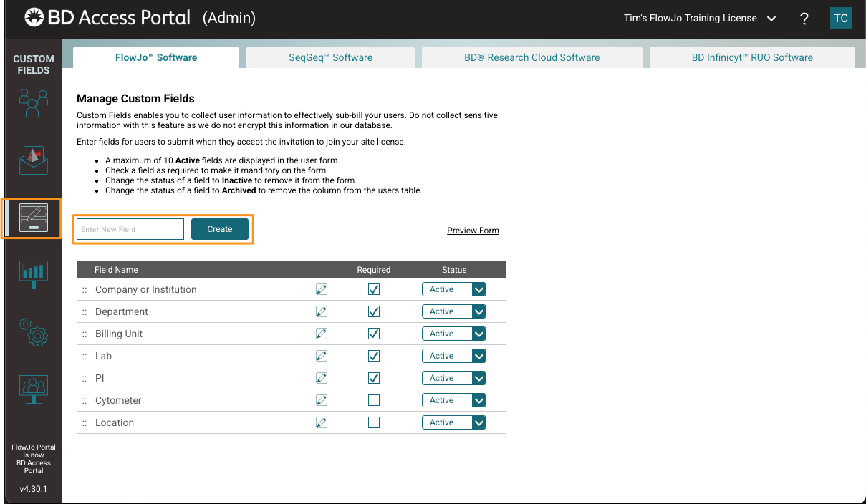The height and width of the screenshot is (504, 866).
Task: Switch to BD Research Cloud Software tab
Action: click(x=531, y=57)
